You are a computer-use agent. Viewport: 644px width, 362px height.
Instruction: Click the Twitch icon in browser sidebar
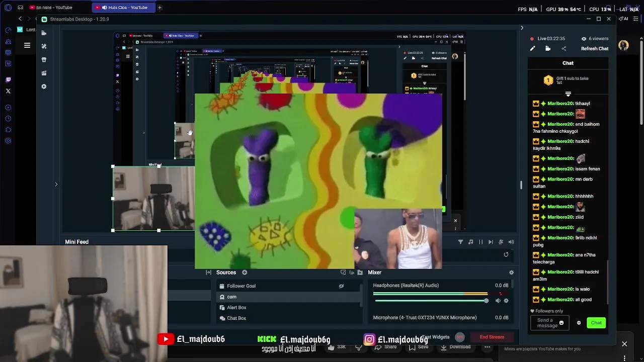(8, 79)
